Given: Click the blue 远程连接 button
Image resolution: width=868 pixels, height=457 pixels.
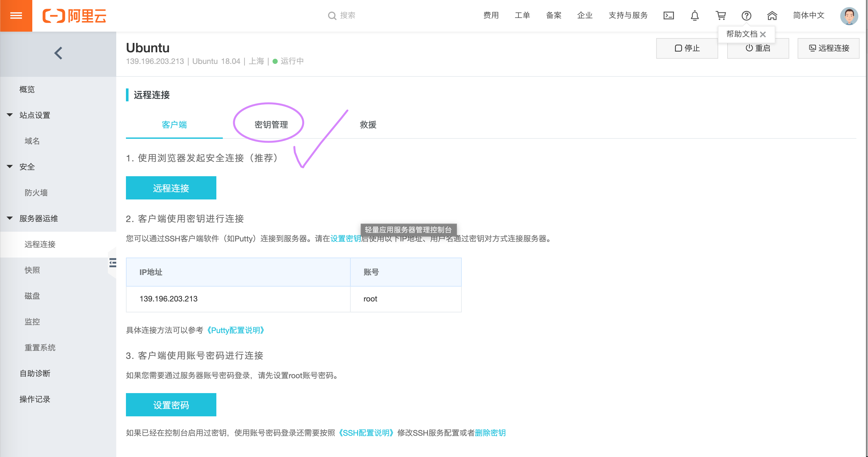Looking at the screenshot, I should 171,188.
